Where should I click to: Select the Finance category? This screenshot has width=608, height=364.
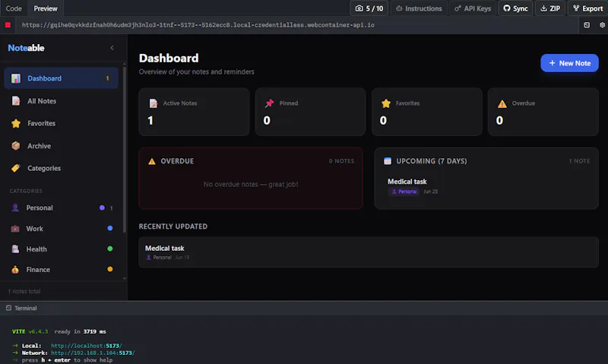pos(62,270)
